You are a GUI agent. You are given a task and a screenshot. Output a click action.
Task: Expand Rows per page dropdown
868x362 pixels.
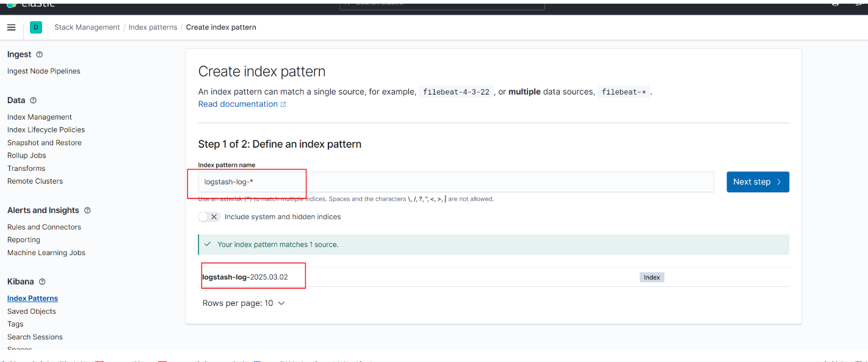tap(244, 303)
